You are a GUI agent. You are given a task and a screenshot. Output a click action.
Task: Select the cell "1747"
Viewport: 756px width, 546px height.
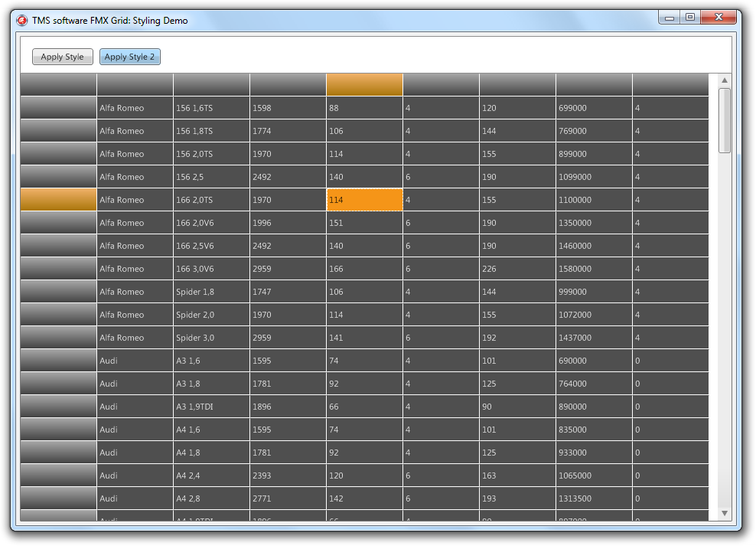[288, 292]
